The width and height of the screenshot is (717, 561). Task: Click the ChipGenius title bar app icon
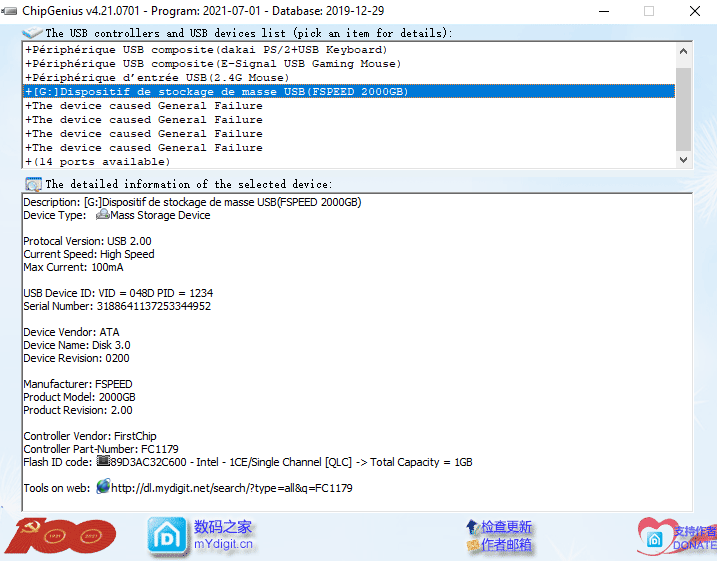pos(9,11)
